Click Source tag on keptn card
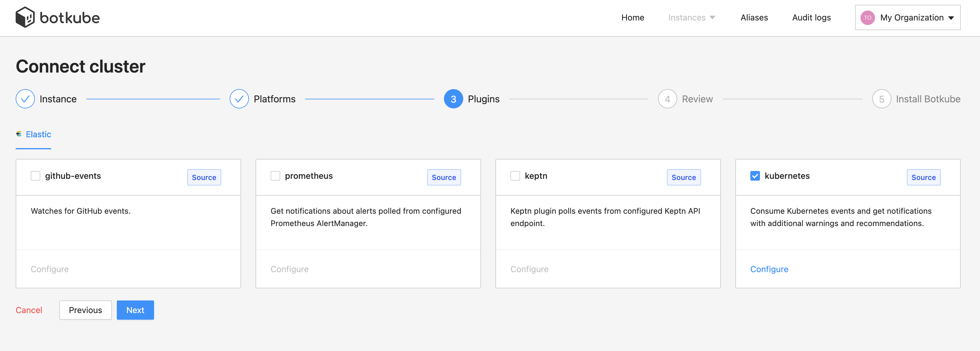 [684, 177]
